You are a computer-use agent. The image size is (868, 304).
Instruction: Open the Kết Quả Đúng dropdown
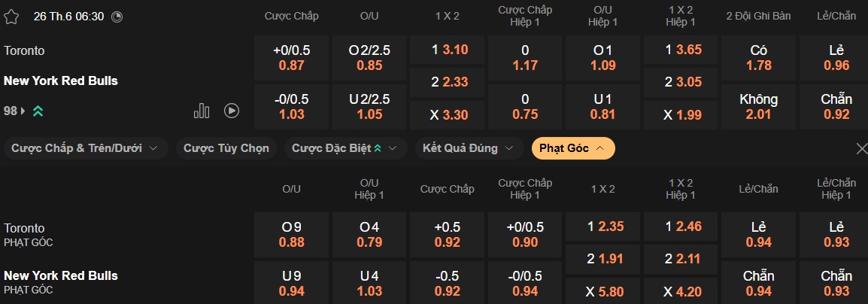pos(468,148)
